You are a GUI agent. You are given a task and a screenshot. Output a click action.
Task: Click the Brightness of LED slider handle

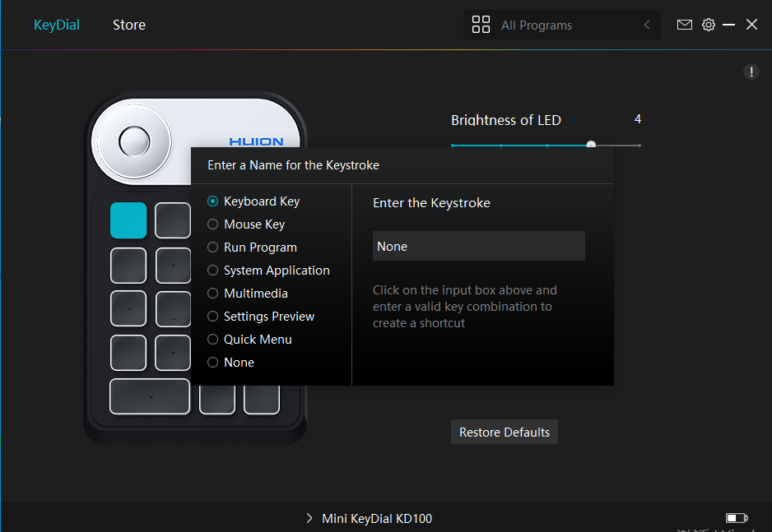pos(591,145)
